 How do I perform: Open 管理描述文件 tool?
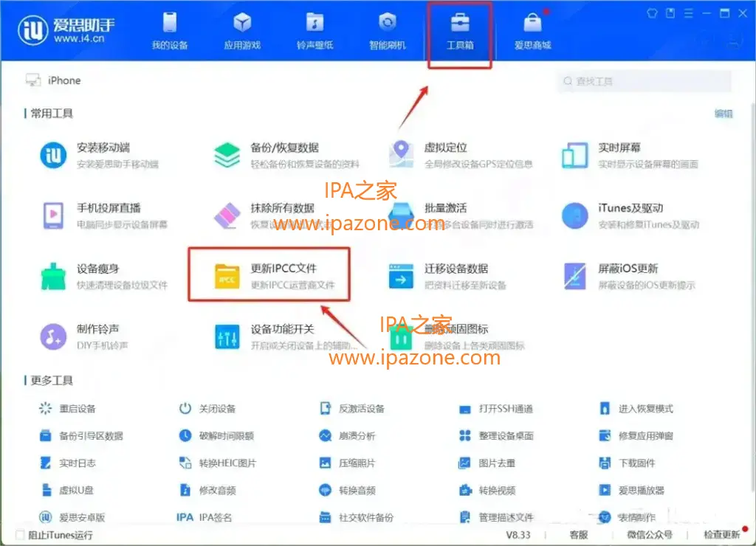[496, 517]
